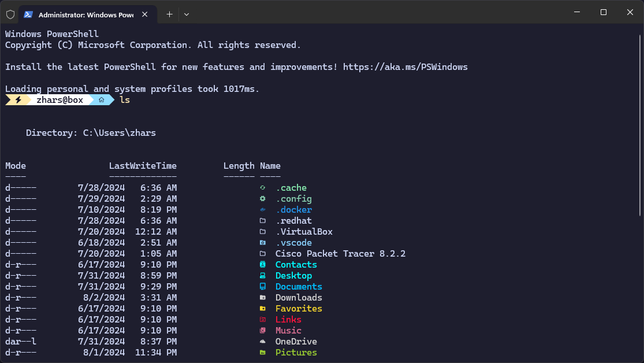Click the .redhat folder icon
644x363 pixels.
(x=263, y=221)
